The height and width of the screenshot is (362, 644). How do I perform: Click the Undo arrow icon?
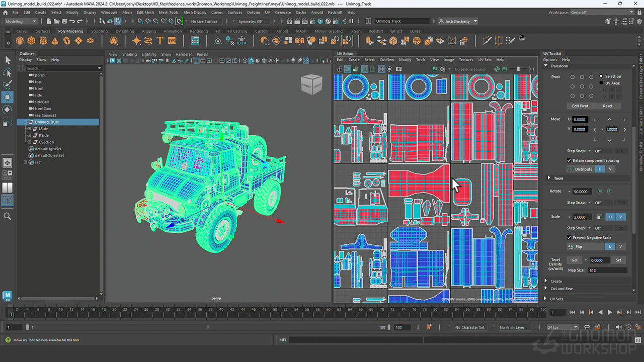tap(72, 21)
